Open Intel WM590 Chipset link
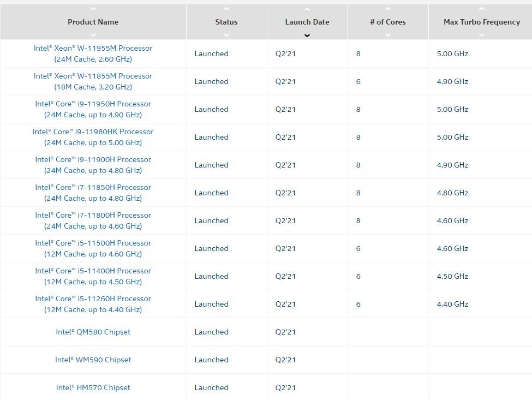The image size is (532, 400). [93, 360]
